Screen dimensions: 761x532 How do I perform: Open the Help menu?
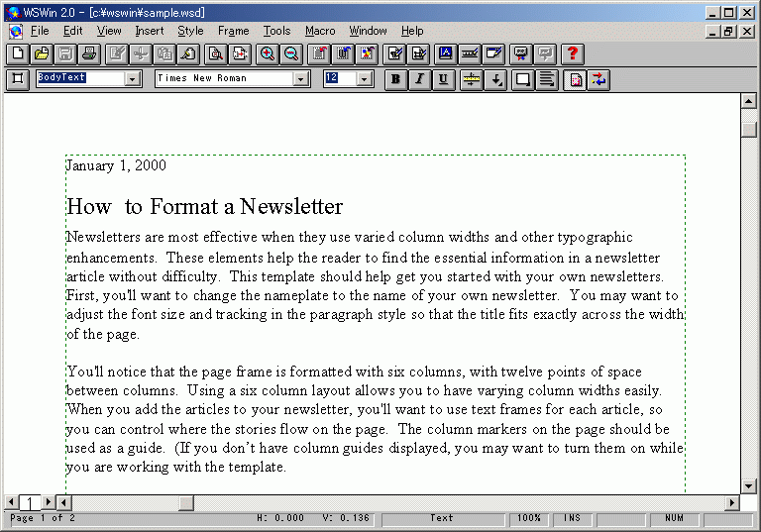412,31
